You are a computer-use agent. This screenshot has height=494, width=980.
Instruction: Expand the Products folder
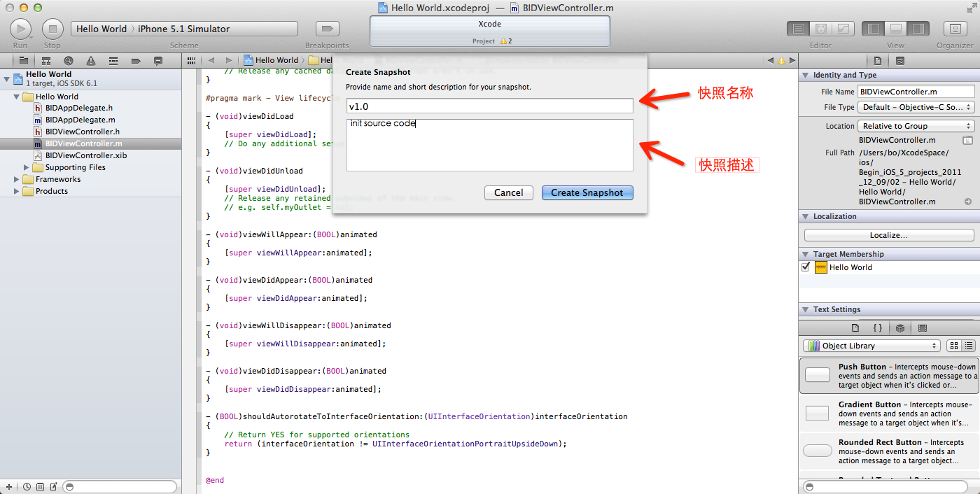tap(17, 191)
